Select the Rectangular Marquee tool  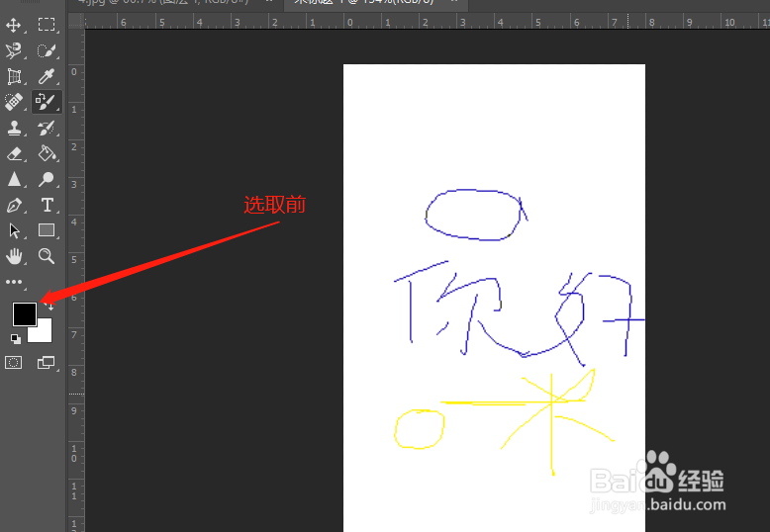(47, 25)
